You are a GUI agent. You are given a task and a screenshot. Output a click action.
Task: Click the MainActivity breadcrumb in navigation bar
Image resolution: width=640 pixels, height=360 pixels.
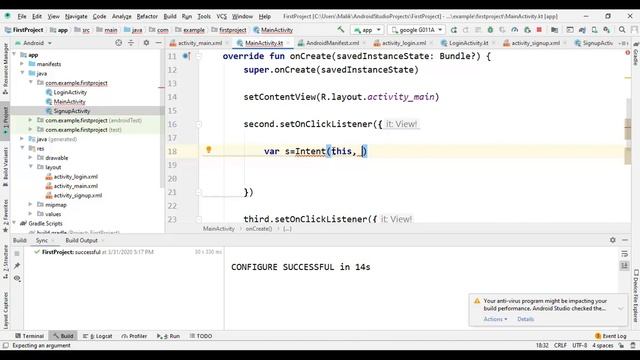[x=273, y=30]
